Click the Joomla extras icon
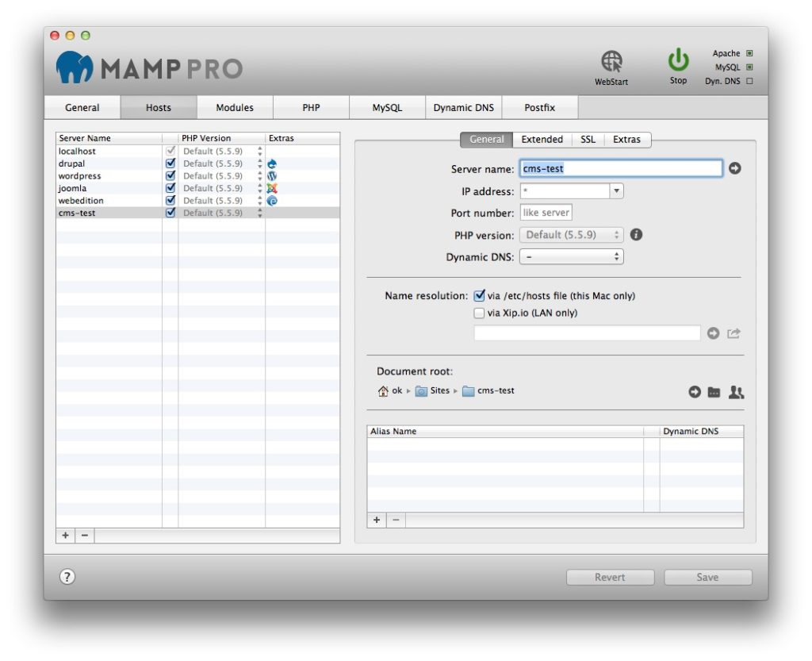This screenshot has height=661, width=812. (272, 188)
